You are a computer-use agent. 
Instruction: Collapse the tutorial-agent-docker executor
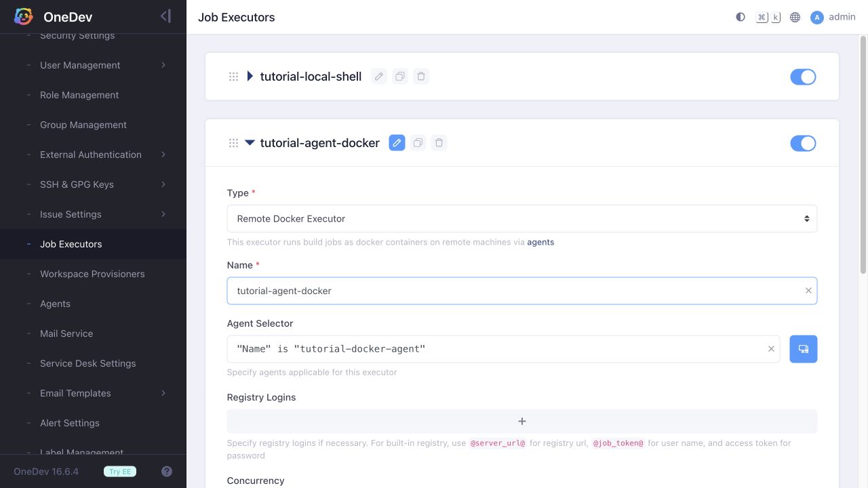click(250, 143)
